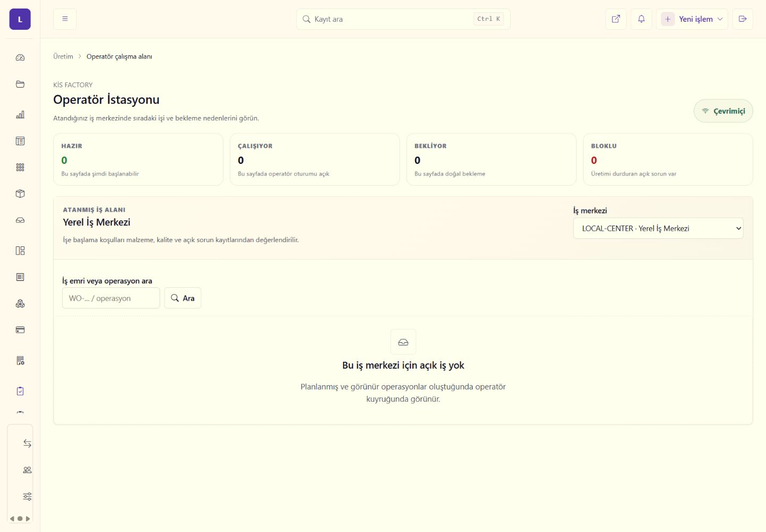Viewport: 766px width, 532px height.
Task: Click the notification bell icon
Action: pyautogui.click(x=642, y=19)
